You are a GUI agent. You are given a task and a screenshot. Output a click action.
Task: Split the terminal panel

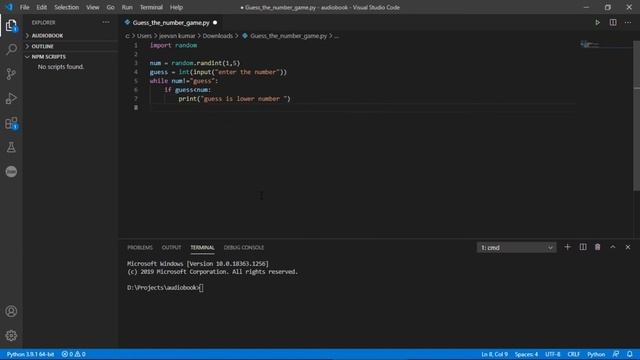(x=583, y=247)
